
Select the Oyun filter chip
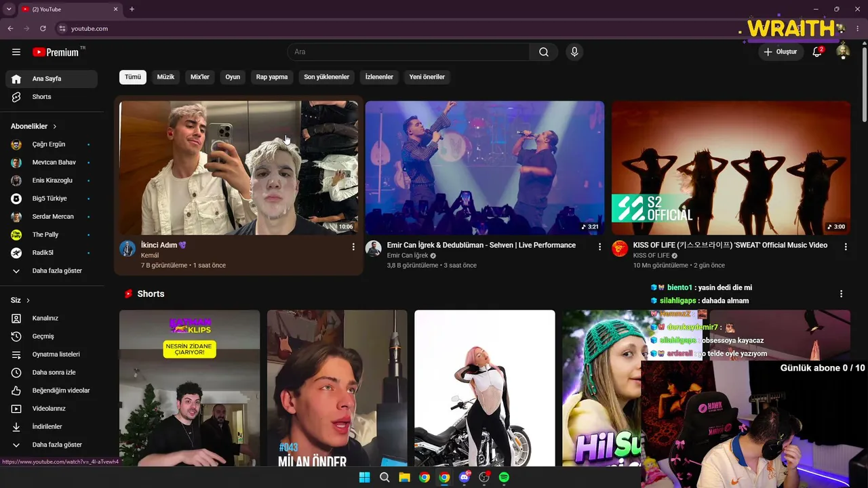tap(233, 77)
